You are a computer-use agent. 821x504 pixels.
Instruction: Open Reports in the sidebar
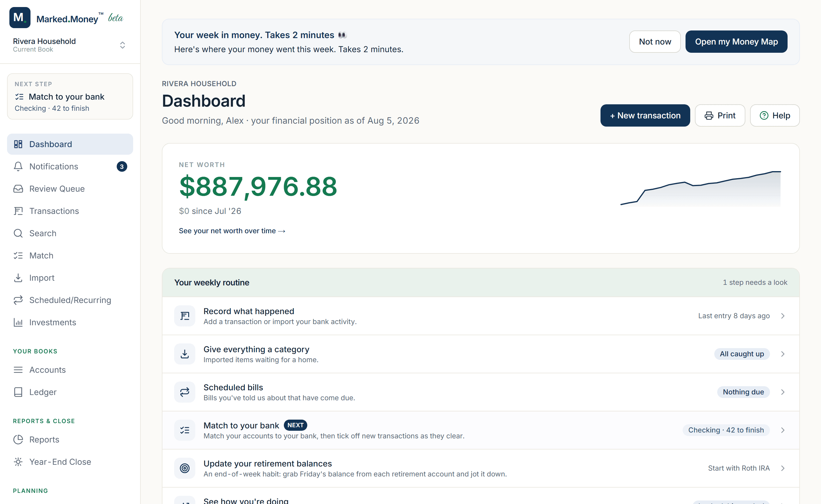[x=70, y=439]
